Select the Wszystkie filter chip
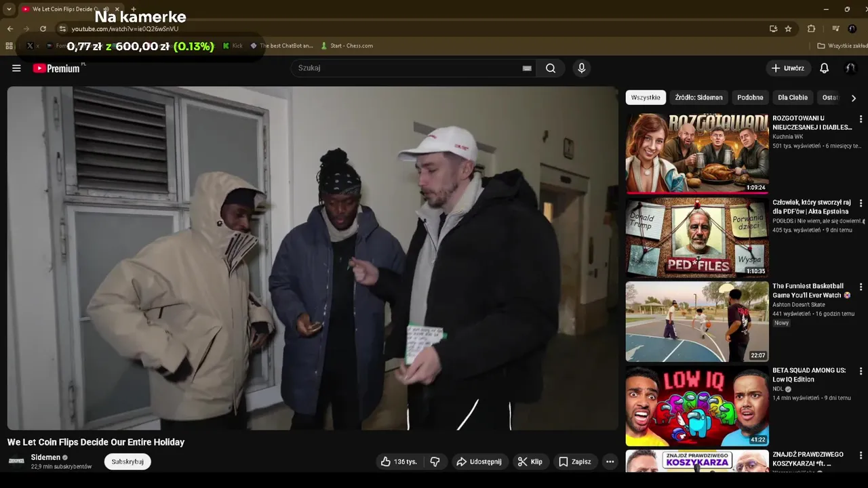The image size is (868, 488). [646, 98]
